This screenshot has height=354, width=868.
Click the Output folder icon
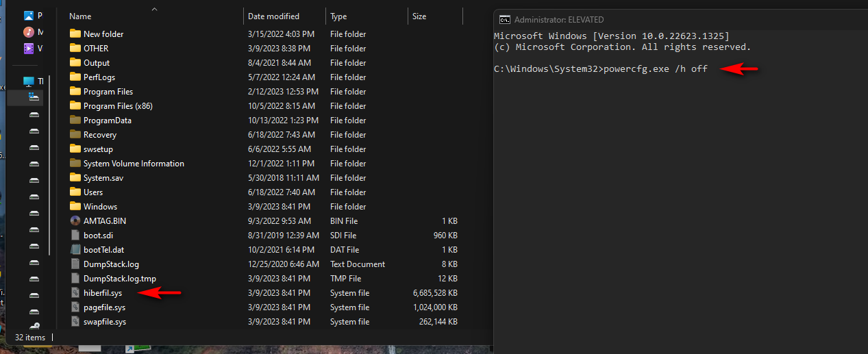coord(75,62)
